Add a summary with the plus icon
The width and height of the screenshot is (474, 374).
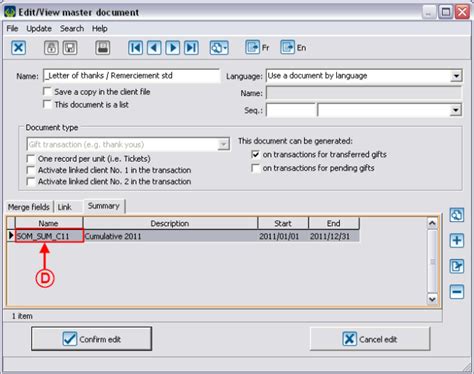click(456, 240)
